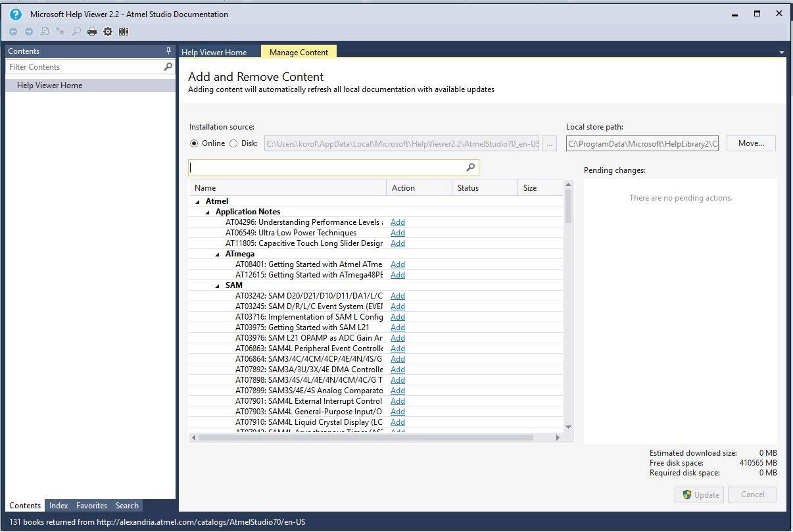Viewport: 793px width, 532px height.
Task: Open the tab list dropdown arrow
Action: [781, 53]
